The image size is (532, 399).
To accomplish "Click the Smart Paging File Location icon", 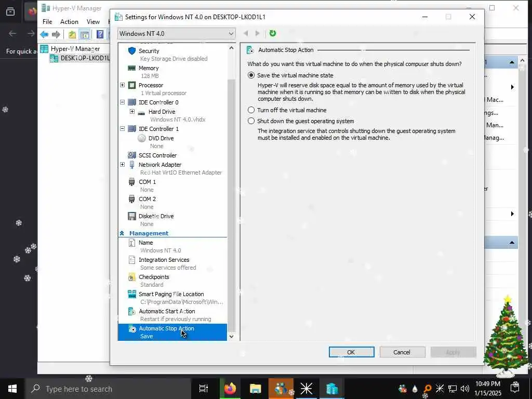I will coord(131,294).
